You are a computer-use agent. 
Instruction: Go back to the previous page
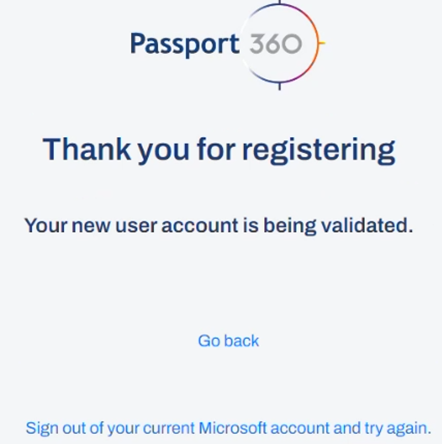tap(228, 341)
